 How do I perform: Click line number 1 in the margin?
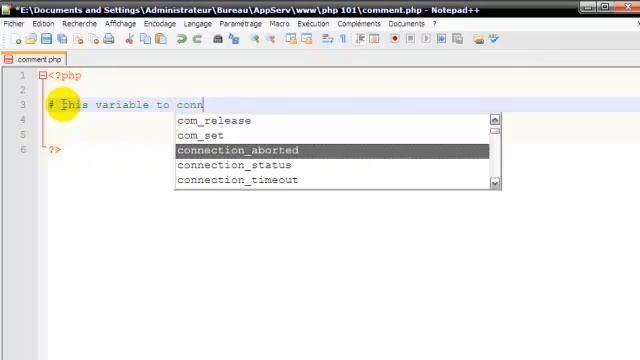[x=22, y=76]
